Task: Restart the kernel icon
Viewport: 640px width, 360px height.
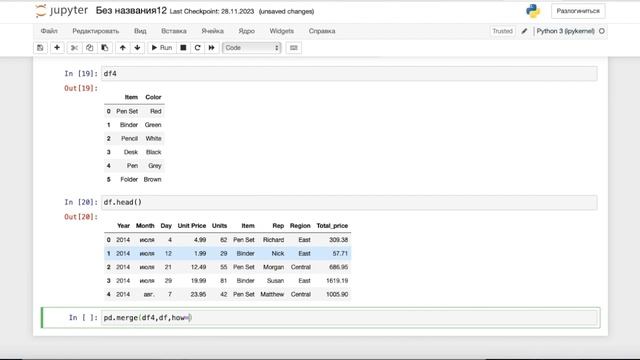Action: point(198,48)
